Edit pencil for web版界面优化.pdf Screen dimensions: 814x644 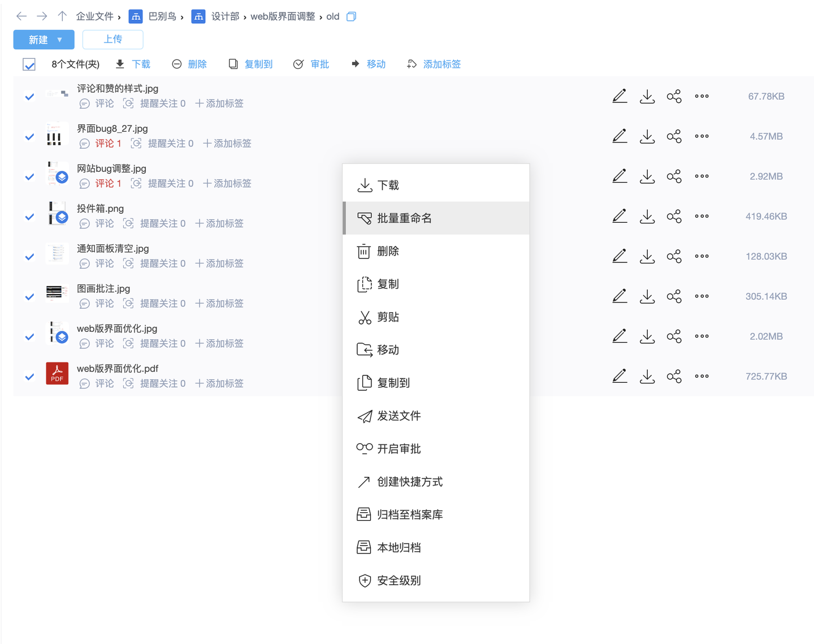(x=620, y=376)
